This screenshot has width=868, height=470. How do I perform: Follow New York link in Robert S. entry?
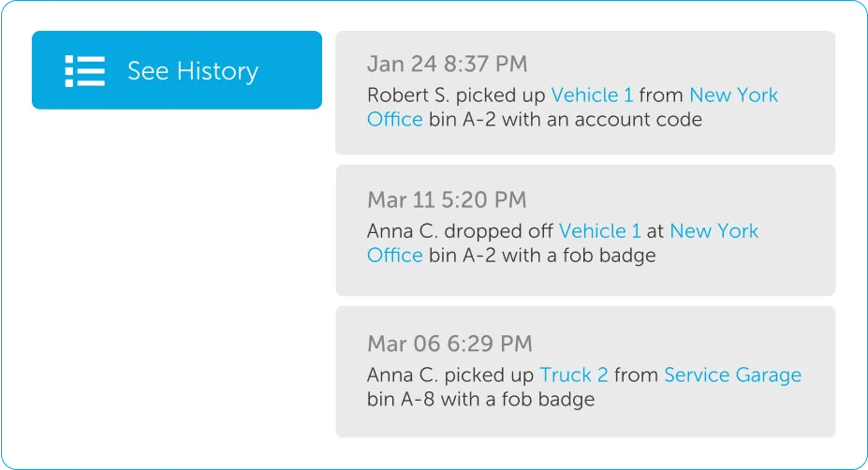coord(733,95)
